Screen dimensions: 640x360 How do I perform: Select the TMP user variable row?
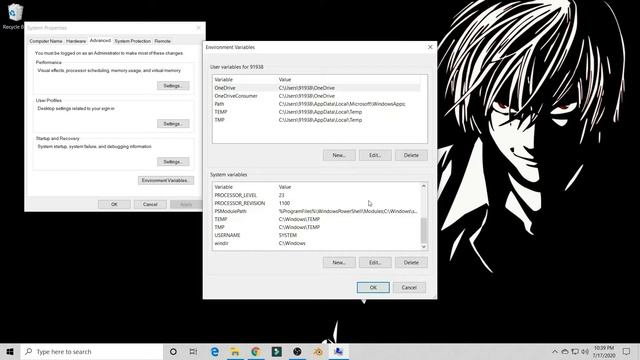(x=316, y=120)
